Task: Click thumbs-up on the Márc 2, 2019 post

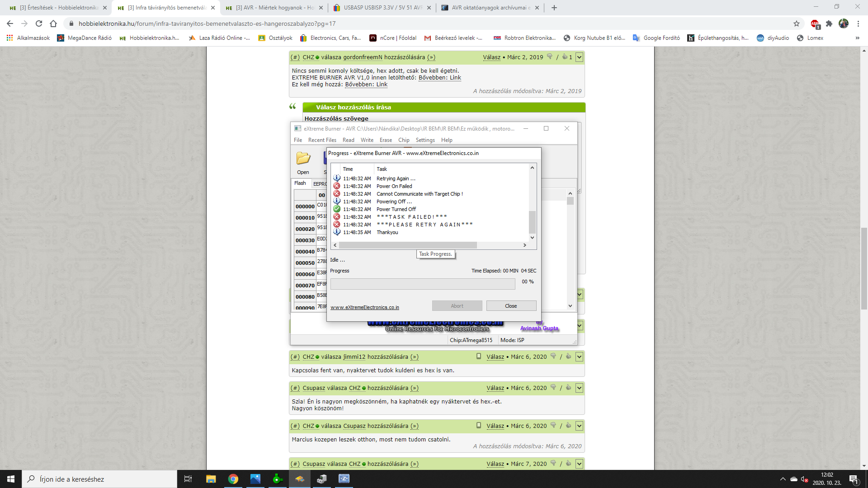Action: (x=565, y=57)
